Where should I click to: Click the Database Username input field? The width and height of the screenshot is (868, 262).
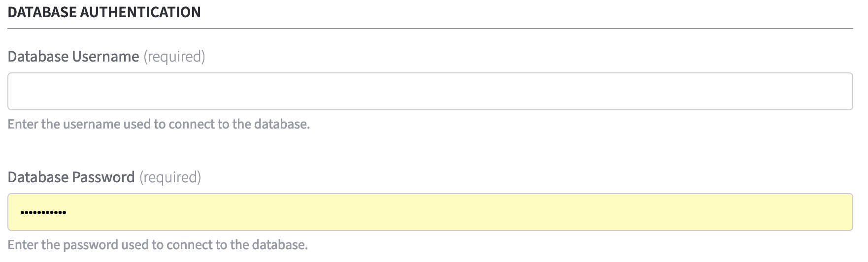point(430,92)
